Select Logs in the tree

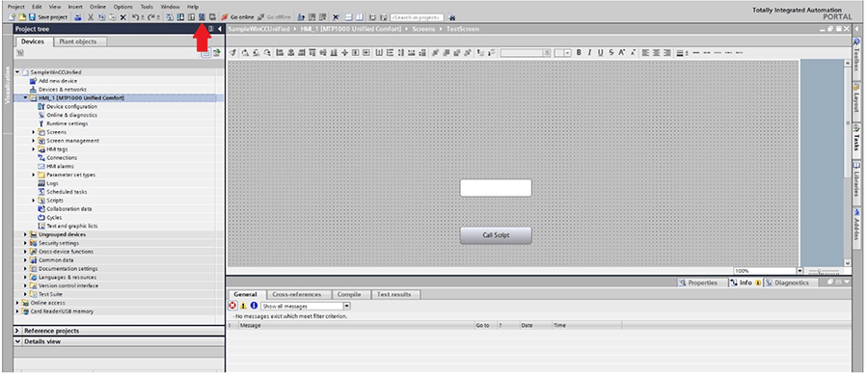coord(52,183)
